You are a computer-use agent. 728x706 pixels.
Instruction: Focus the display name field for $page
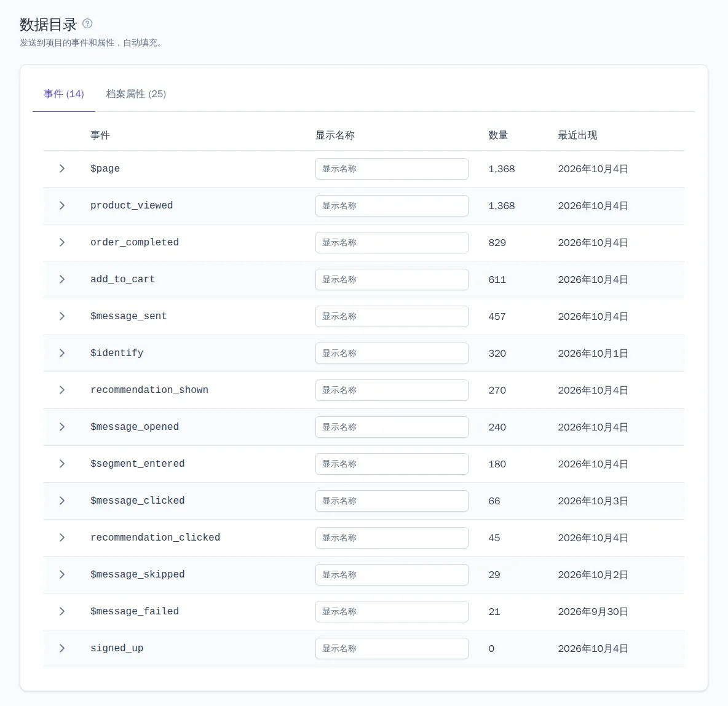(392, 169)
